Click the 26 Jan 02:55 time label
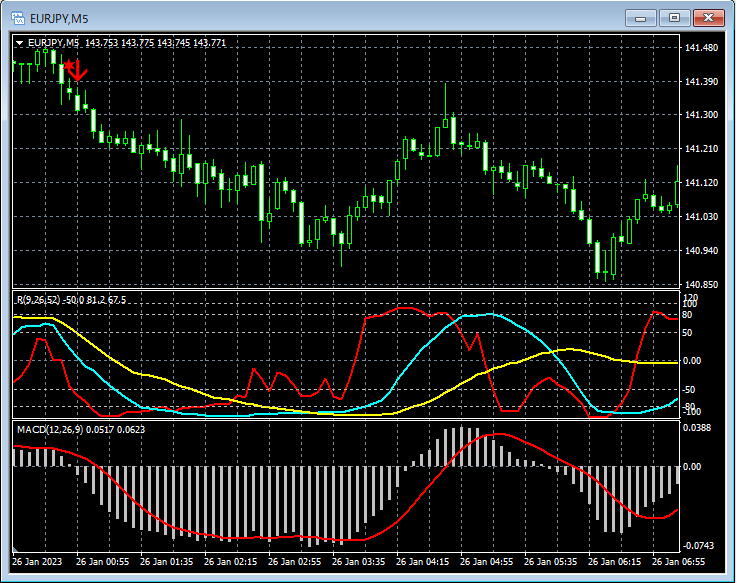This screenshot has width=737, height=583. [x=294, y=562]
